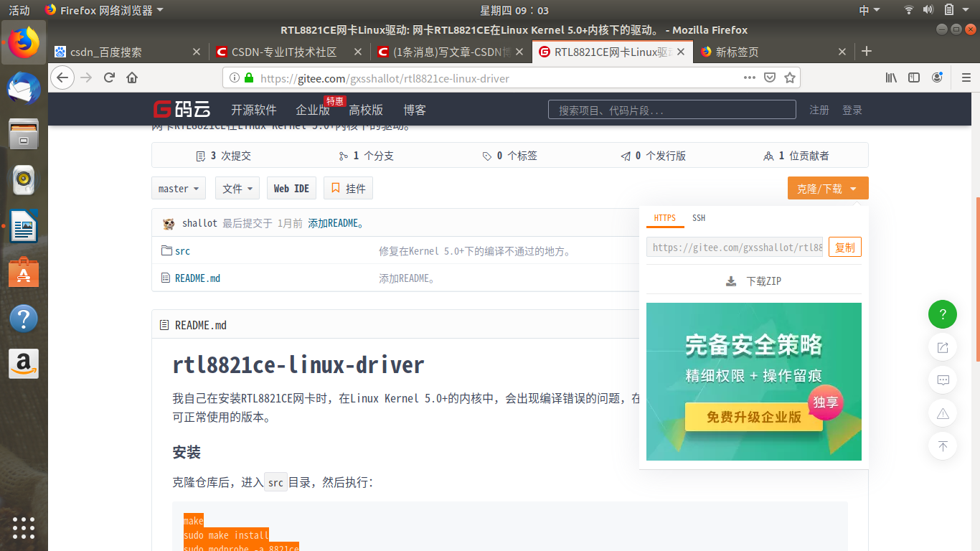Open 开源软件 in Gitee navigation
The image size is (980, 551).
pyautogui.click(x=253, y=110)
